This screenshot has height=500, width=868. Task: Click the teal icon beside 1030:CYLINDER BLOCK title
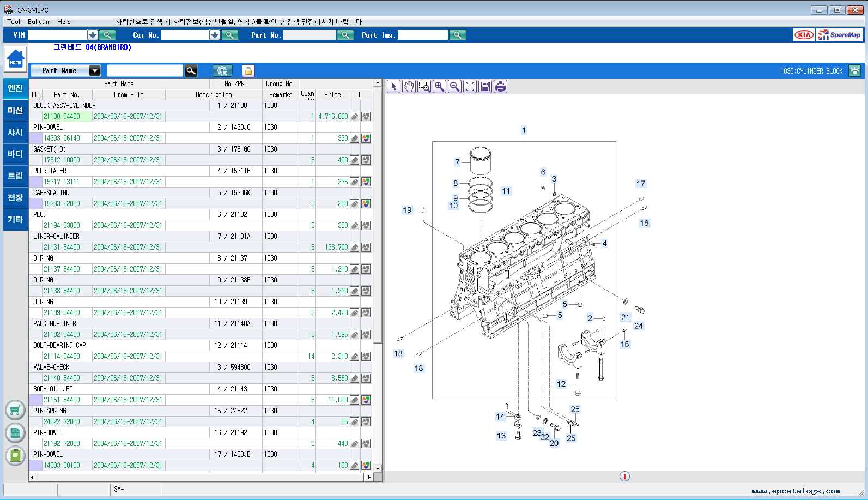coord(855,71)
